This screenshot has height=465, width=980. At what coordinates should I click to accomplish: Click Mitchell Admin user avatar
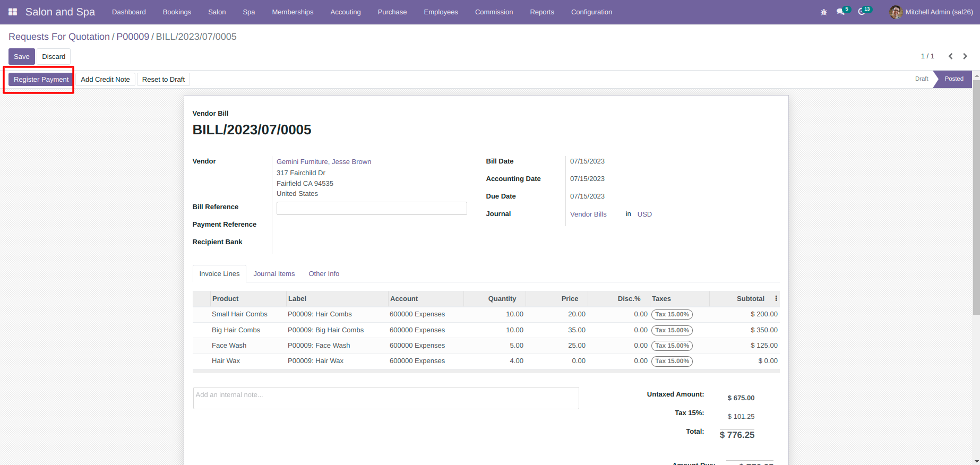(896, 12)
